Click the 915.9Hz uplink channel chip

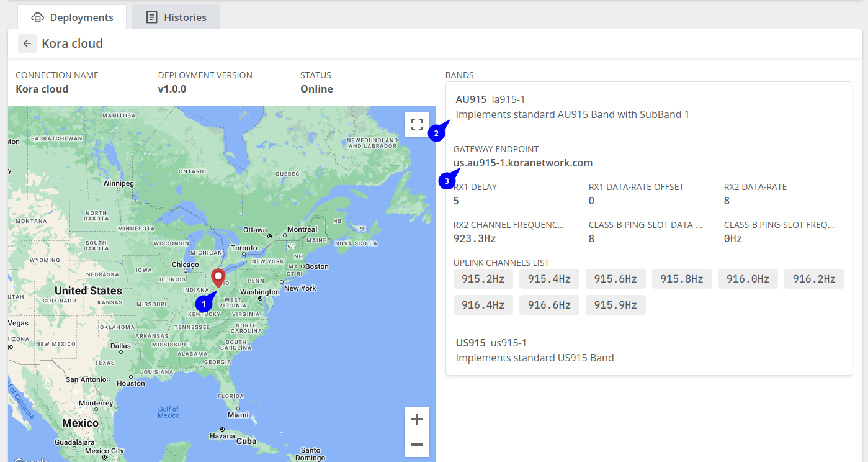[615, 305]
